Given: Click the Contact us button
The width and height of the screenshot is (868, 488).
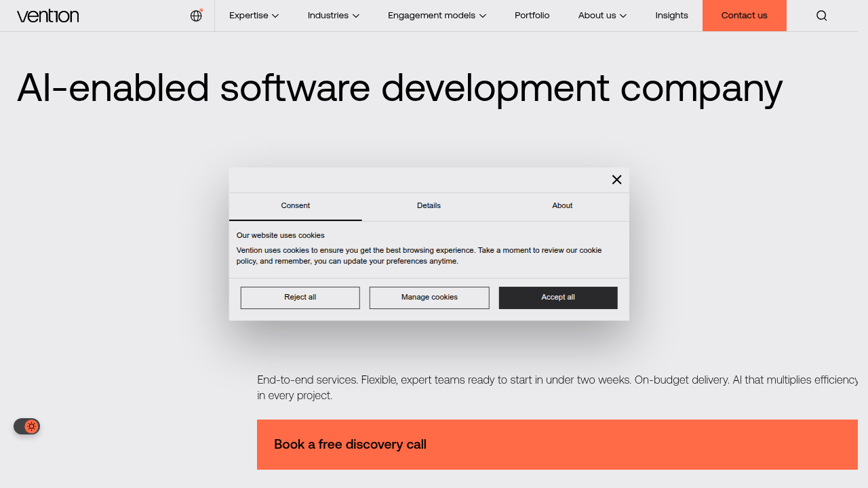Looking at the screenshot, I should (745, 16).
